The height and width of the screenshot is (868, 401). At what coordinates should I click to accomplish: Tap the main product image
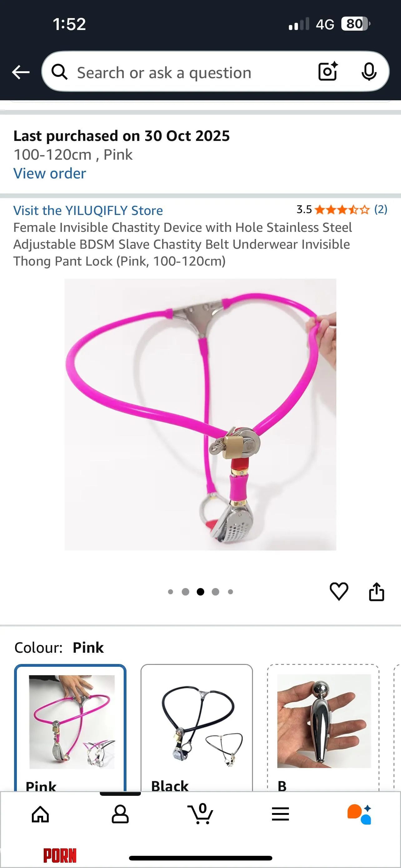(x=200, y=414)
